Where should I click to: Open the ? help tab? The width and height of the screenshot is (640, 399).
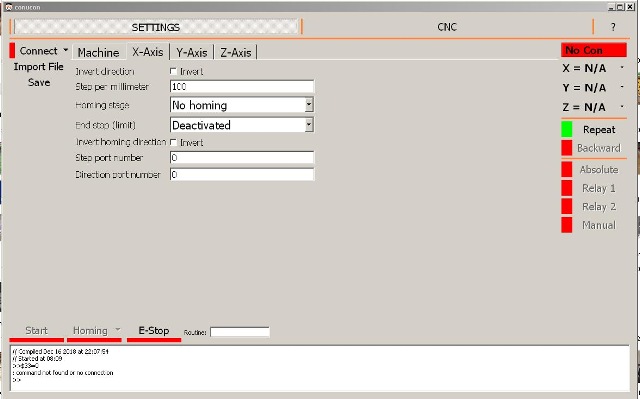613,27
